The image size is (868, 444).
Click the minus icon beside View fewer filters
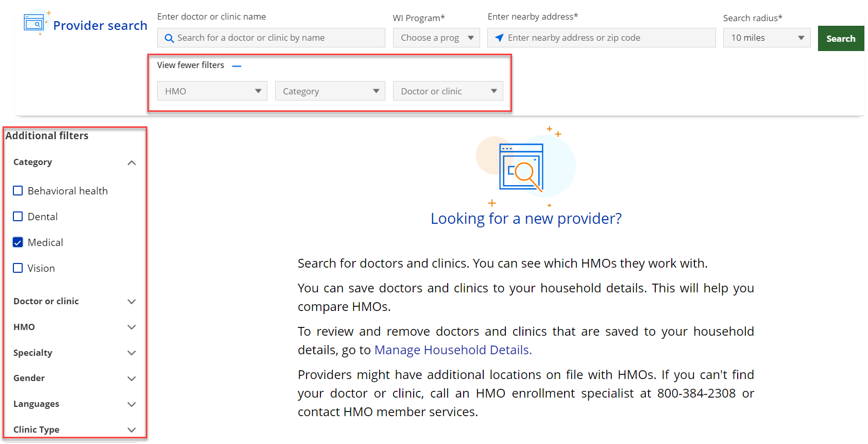(236, 66)
